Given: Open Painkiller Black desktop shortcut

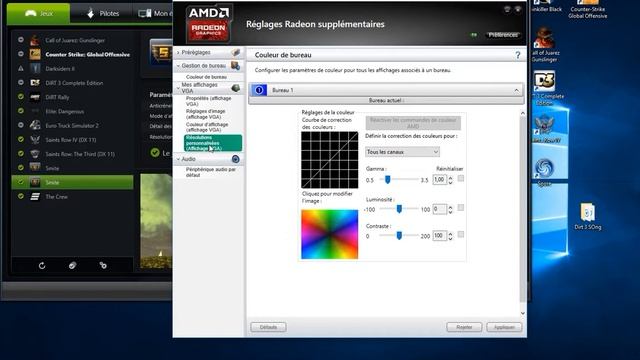Looking at the screenshot, I should coord(547,6).
